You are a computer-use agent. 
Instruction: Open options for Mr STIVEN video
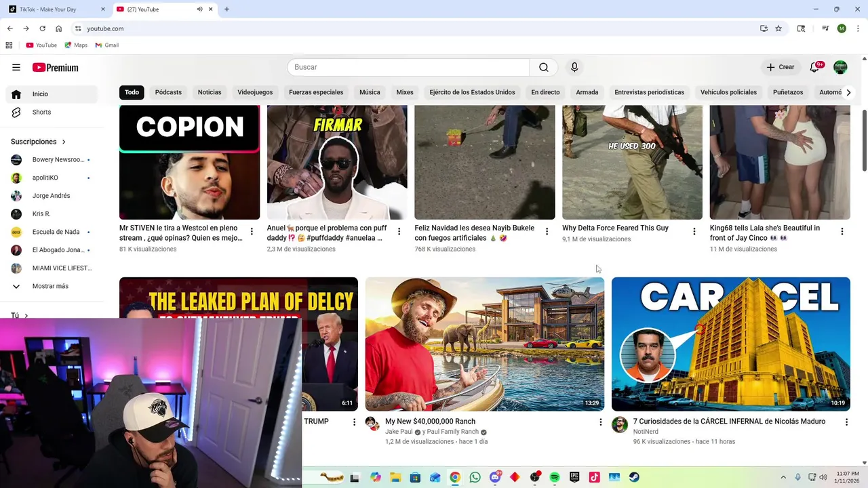[x=252, y=232]
